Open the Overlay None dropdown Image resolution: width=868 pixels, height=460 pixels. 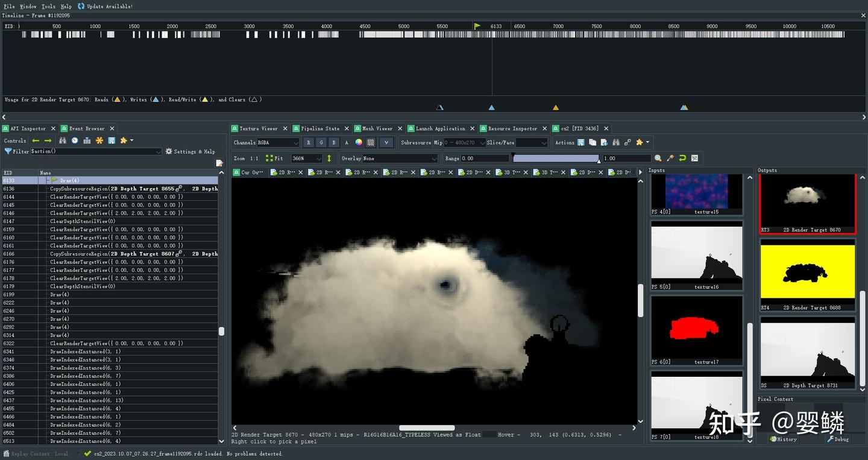tap(399, 159)
